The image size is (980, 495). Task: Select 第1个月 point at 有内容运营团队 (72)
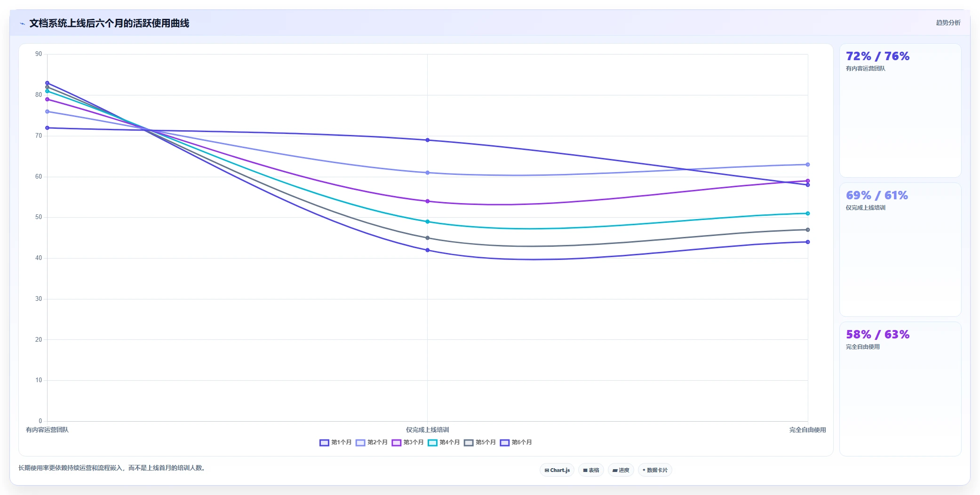47,128
